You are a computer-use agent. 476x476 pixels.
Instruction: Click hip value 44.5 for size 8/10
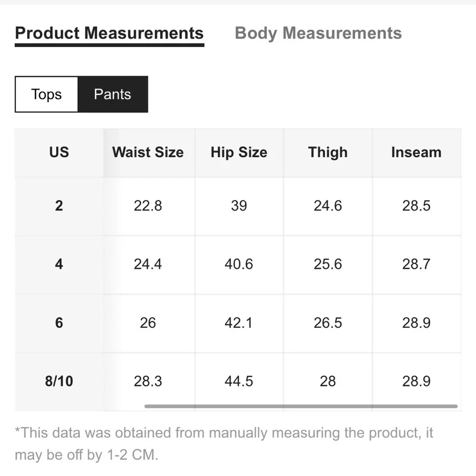click(239, 381)
